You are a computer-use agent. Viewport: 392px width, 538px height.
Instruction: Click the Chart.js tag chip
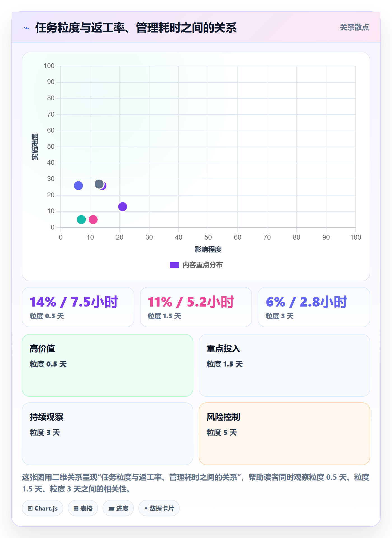[x=43, y=508]
